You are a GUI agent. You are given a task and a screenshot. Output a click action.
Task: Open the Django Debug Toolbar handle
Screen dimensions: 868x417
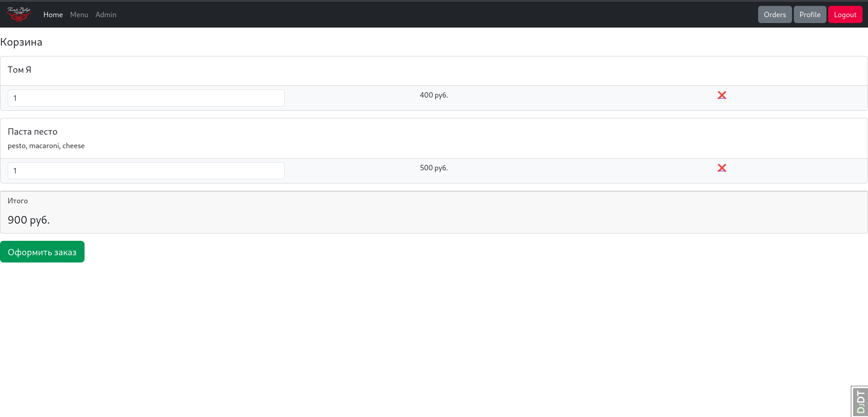(860, 402)
